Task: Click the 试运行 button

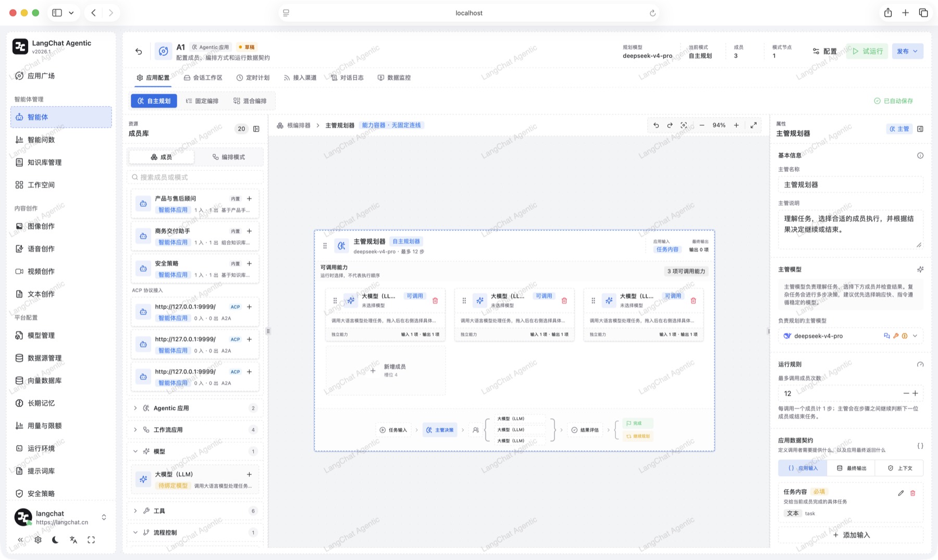Action: [x=867, y=51]
